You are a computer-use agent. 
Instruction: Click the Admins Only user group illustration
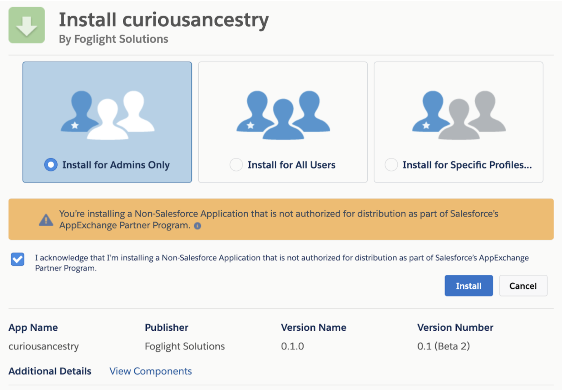[x=107, y=115]
